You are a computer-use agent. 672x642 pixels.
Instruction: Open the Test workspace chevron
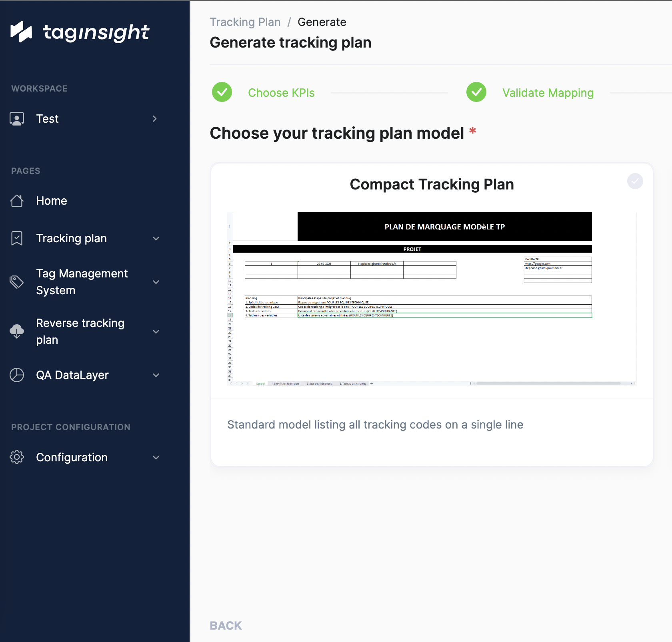[x=155, y=119]
